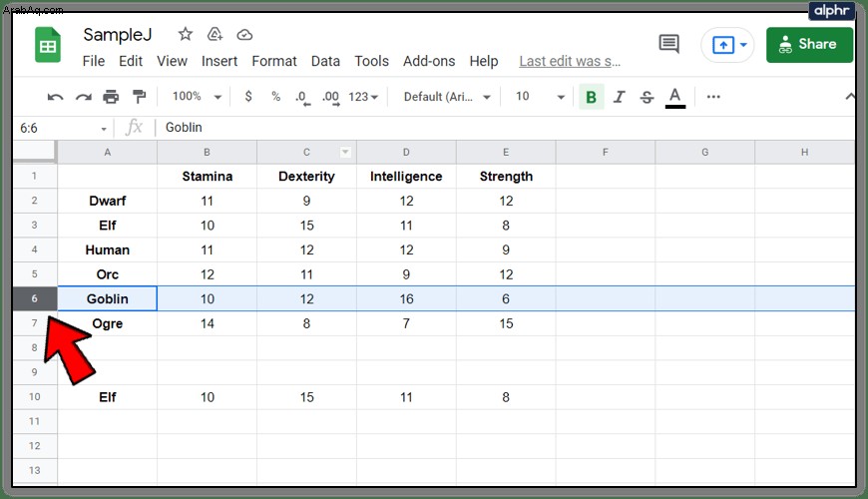Star the SampleJ document

[x=185, y=34]
